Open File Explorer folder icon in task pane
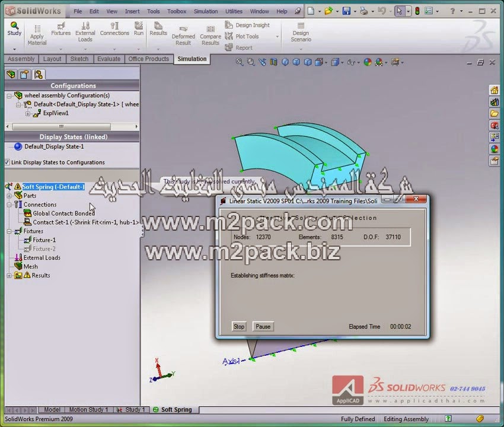This screenshot has height=427, width=504. click(x=495, y=113)
